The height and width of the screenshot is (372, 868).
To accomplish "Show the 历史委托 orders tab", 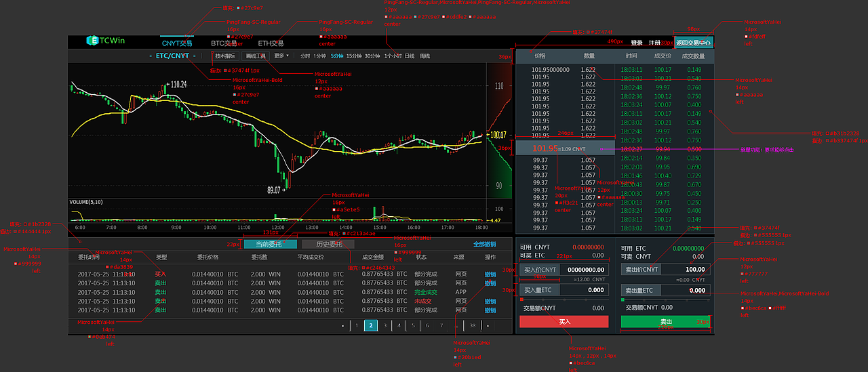I will click(x=330, y=244).
